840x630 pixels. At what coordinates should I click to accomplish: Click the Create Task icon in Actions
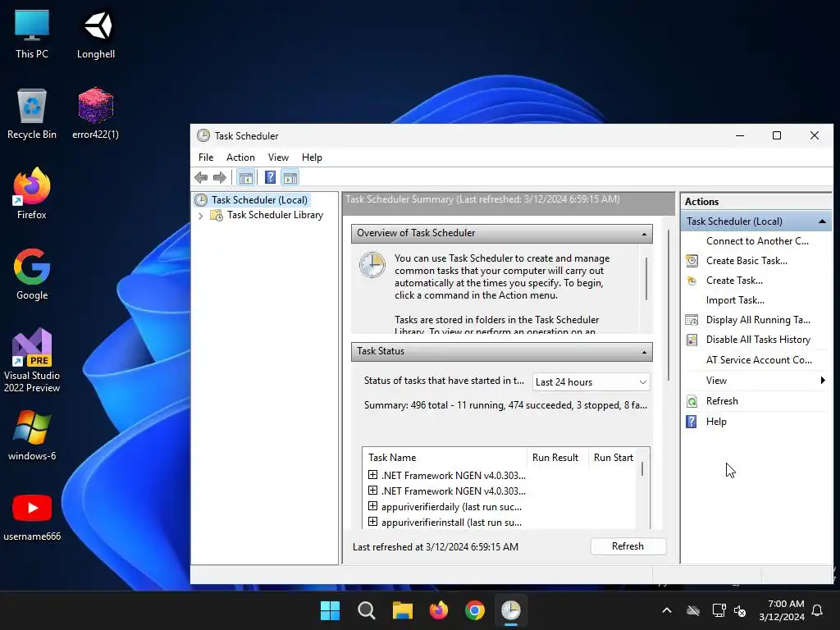[x=692, y=281]
